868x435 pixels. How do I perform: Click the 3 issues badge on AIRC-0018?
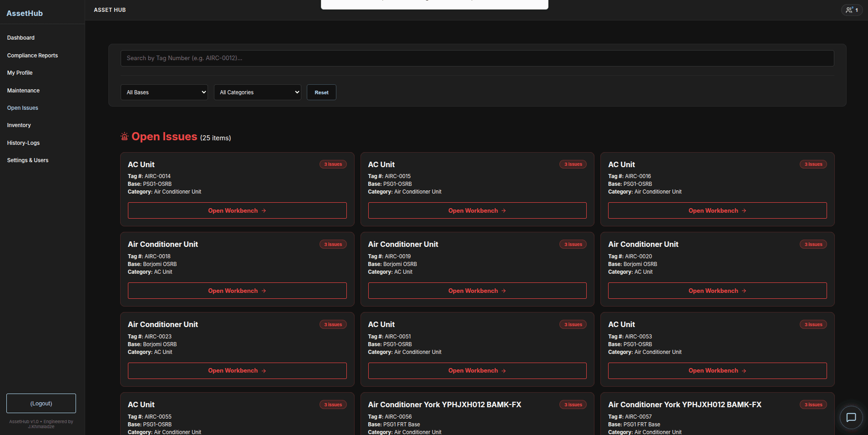(333, 245)
